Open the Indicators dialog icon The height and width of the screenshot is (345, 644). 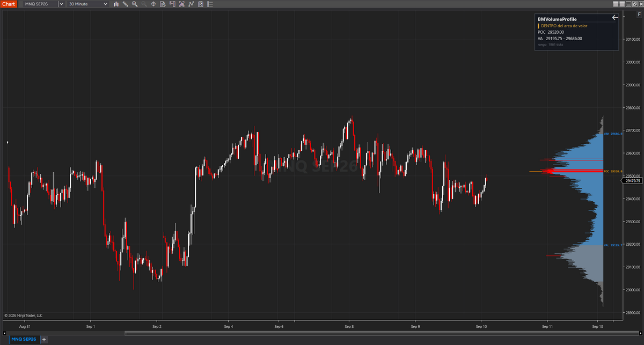tap(181, 4)
